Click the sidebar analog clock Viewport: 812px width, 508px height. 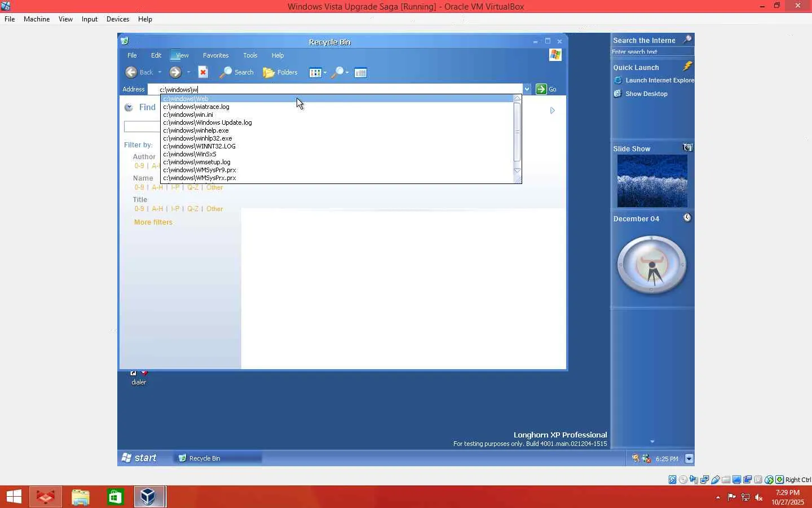652,264
